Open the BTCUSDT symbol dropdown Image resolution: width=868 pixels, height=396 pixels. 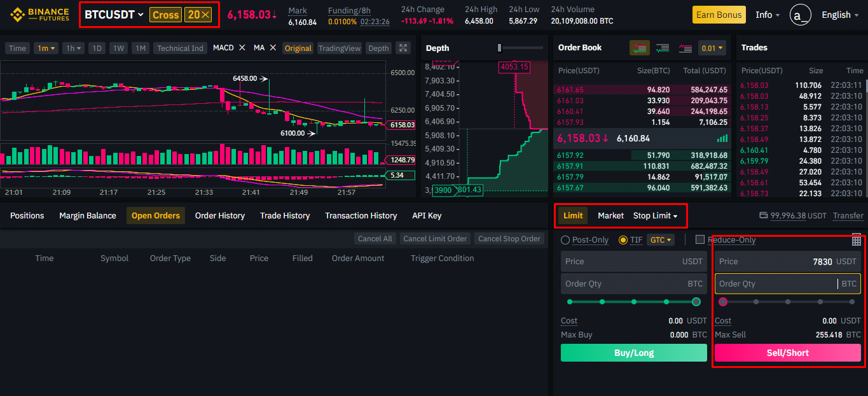tap(114, 15)
